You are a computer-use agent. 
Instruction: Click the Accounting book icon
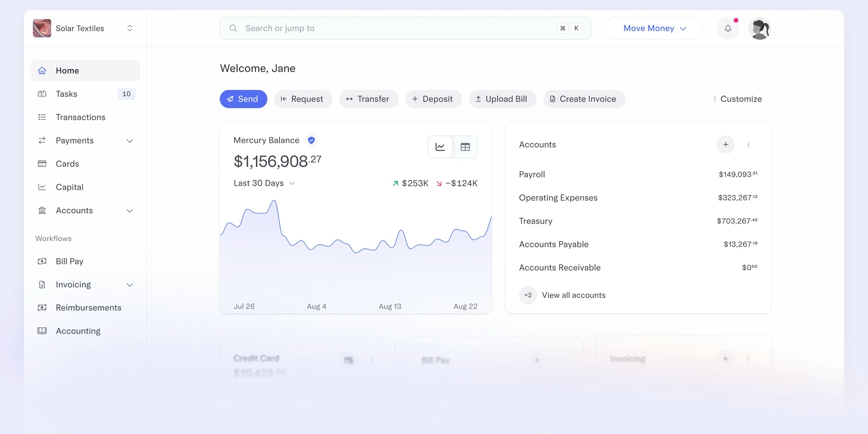pyautogui.click(x=42, y=331)
